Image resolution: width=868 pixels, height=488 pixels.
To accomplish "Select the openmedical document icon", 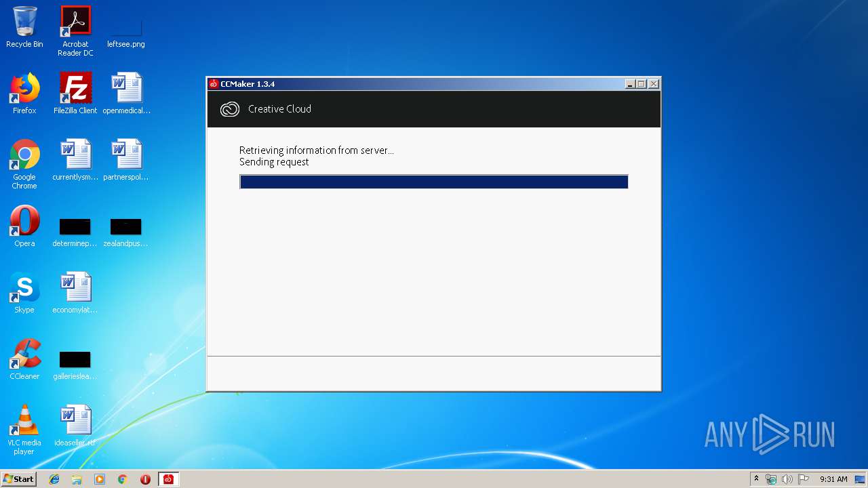I will coord(126,94).
